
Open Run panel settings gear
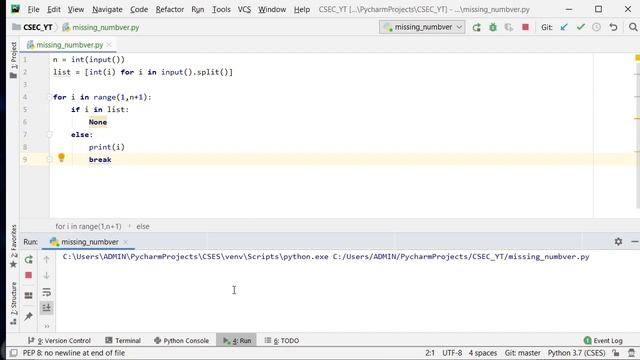618,242
